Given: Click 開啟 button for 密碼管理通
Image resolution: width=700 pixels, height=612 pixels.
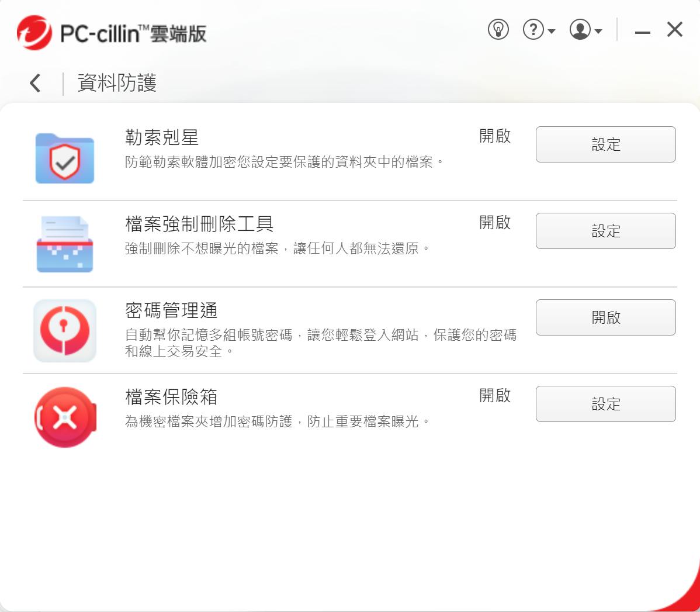Looking at the screenshot, I should (x=606, y=317).
